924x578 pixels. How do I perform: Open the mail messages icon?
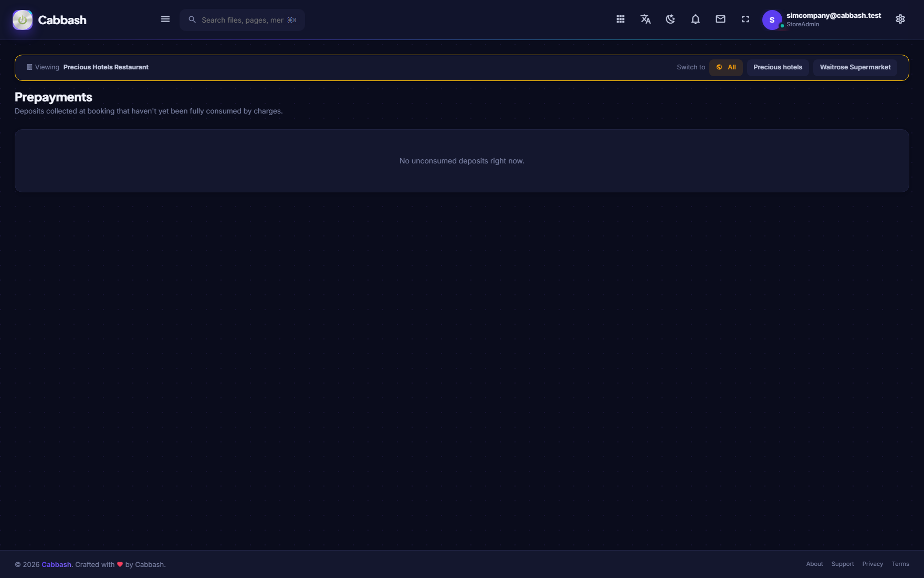(x=720, y=19)
